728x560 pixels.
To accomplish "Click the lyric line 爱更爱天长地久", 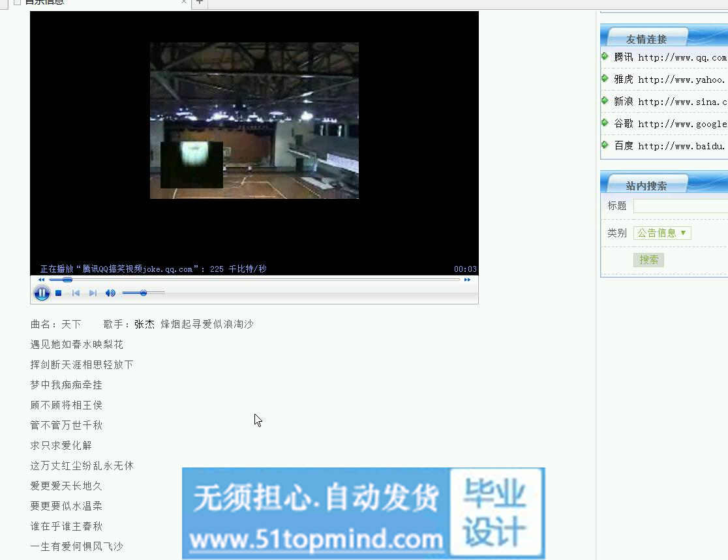I will tap(67, 486).
